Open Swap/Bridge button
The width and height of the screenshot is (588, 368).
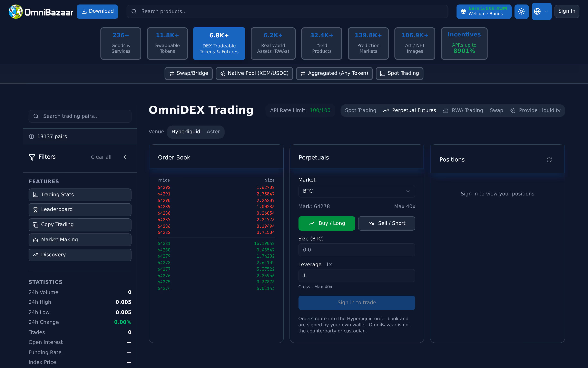tap(189, 74)
